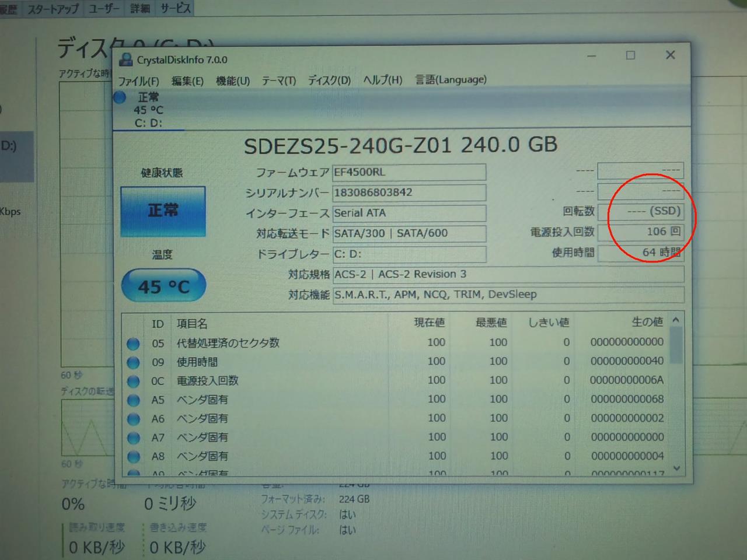Switch to Task Manager 詳細 tab

point(139,9)
